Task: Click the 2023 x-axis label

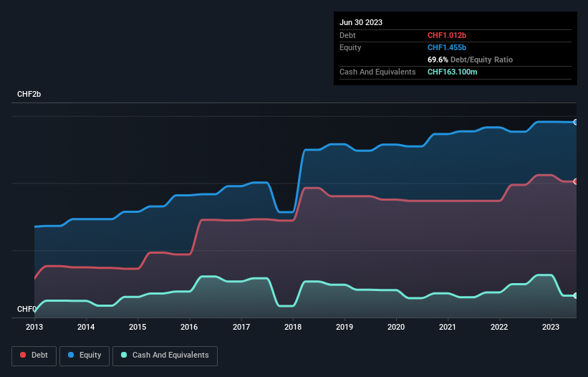Action: coord(551,327)
